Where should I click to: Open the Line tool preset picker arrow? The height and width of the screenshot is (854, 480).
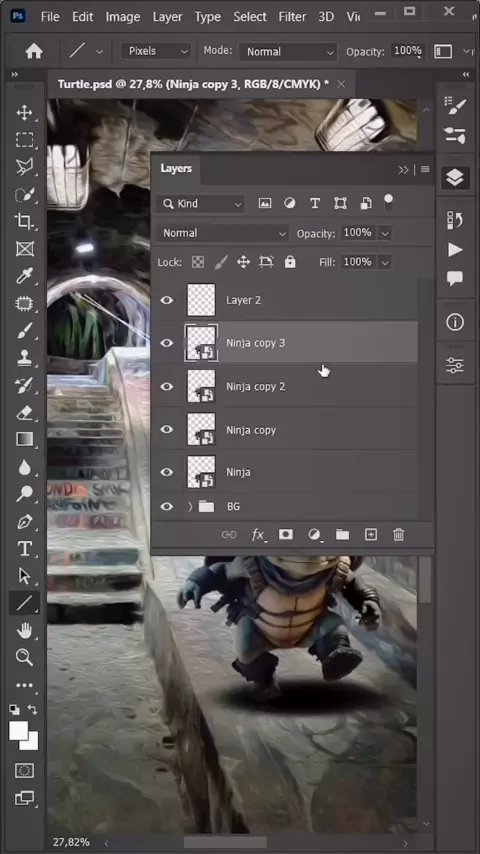[x=99, y=52]
